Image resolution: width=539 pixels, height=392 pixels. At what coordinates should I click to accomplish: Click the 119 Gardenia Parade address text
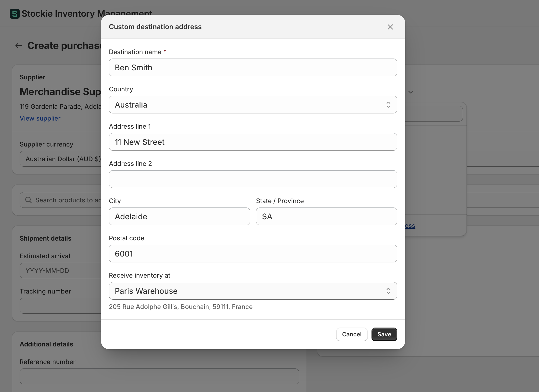pyautogui.click(x=60, y=107)
